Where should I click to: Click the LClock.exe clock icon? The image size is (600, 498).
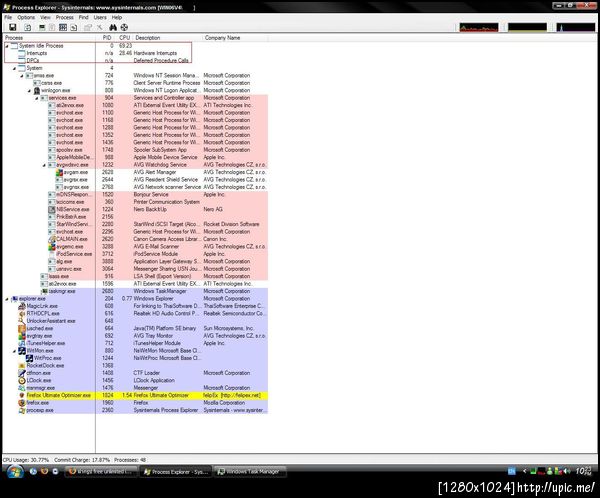22,380
